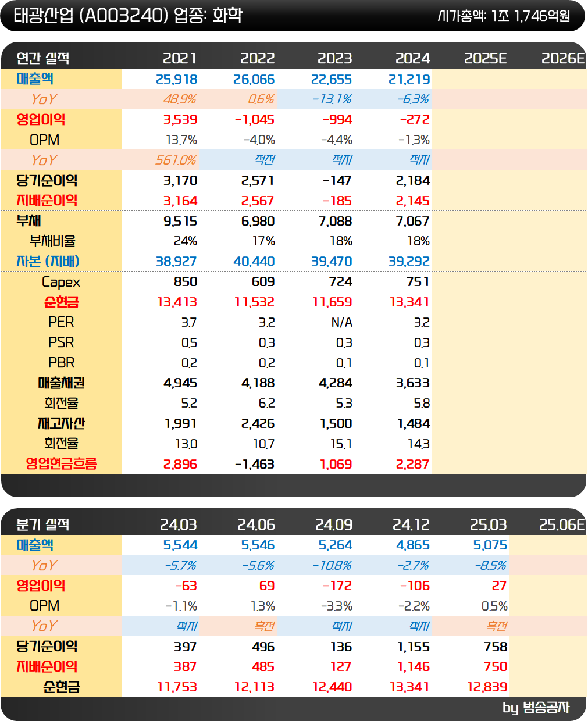Image resolution: width=588 pixels, height=721 pixels.
Task: Click the by 범송공자 credit text
Action: click(536, 708)
